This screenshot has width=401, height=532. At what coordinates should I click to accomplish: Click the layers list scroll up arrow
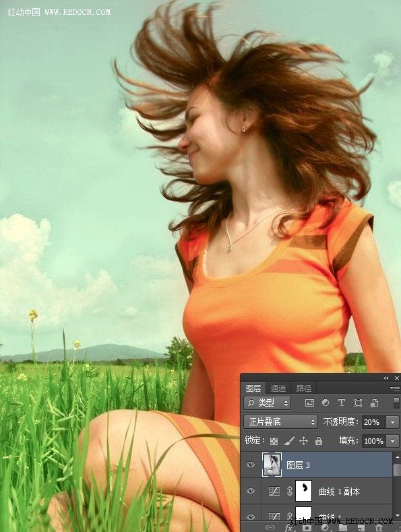click(397, 456)
